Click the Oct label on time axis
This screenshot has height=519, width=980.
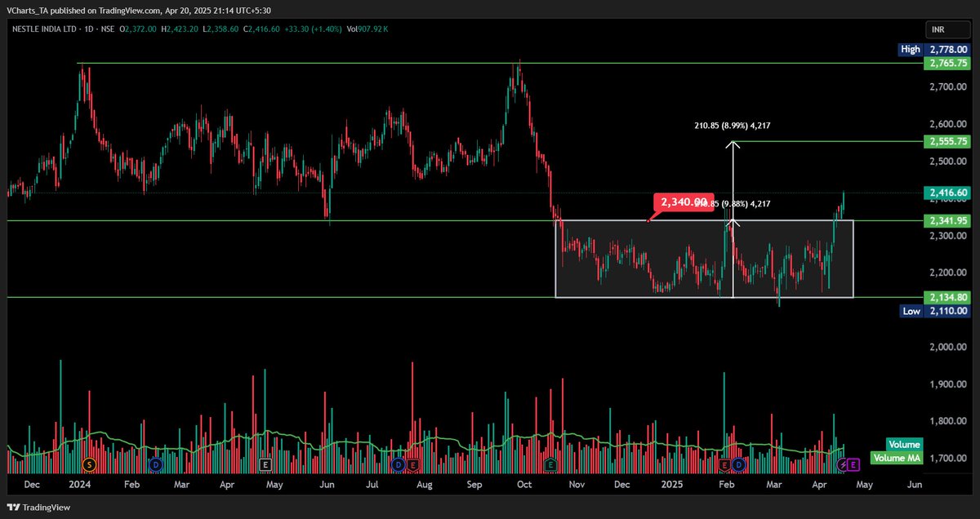coord(524,485)
